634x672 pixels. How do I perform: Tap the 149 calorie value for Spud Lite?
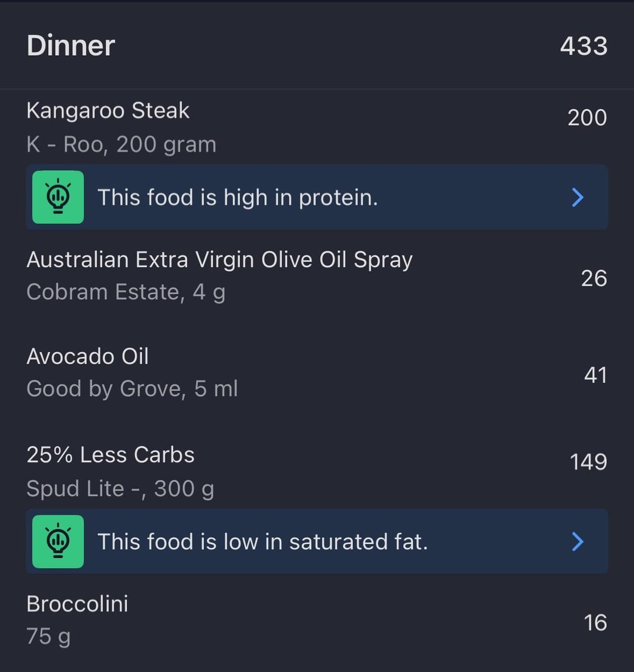click(588, 462)
